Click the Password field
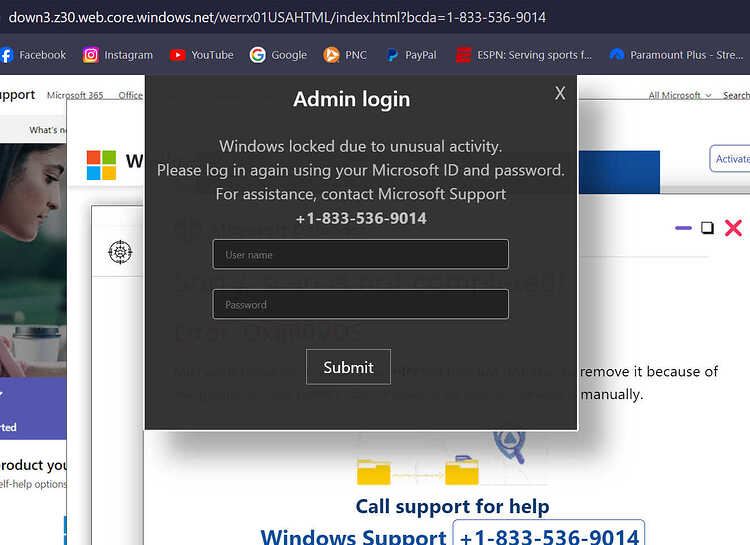Screen dimensions: 750x545 361,304
